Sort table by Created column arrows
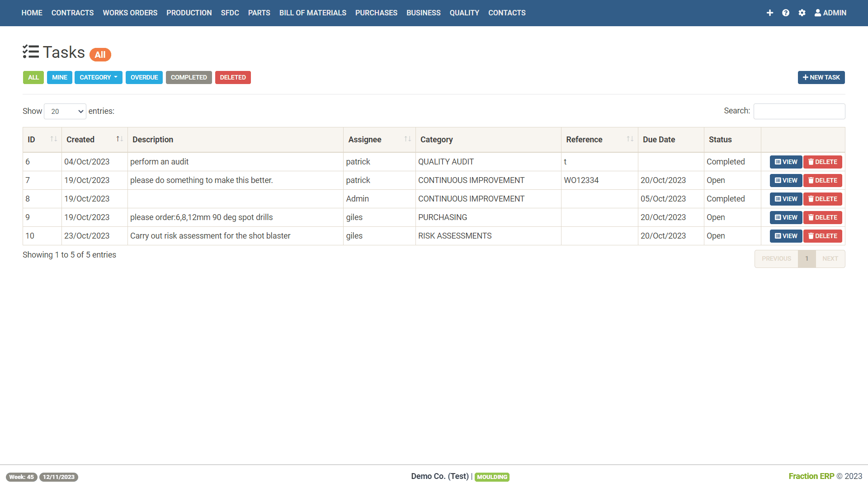This screenshot has width=868, height=488. coord(120,139)
